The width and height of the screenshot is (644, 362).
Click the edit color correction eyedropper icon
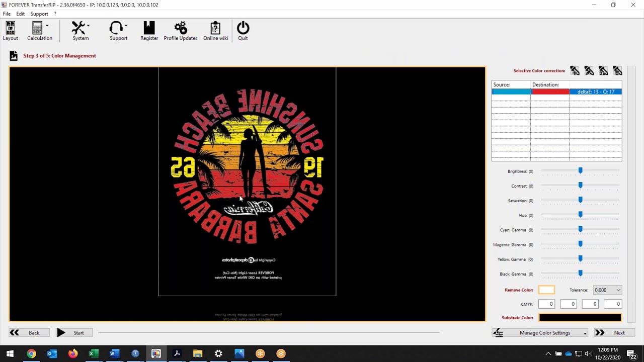click(589, 71)
